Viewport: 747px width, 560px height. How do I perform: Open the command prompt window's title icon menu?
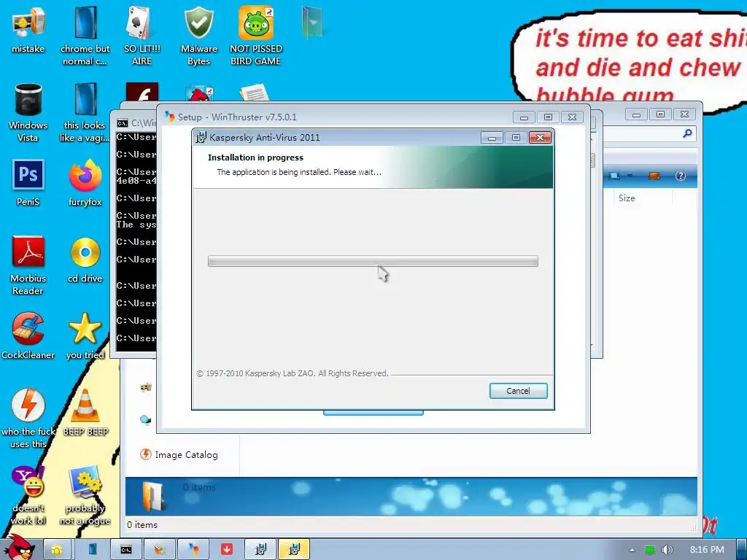click(x=123, y=123)
